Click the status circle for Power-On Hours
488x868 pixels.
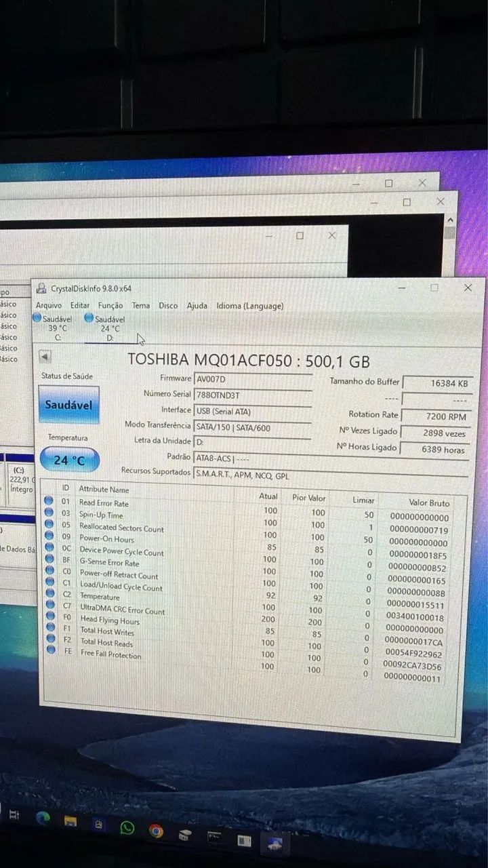49,536
